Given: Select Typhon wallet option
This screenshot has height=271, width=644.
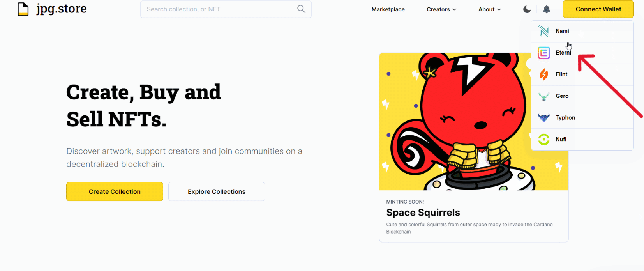Looking at the screenshot, I should [582, 118].
